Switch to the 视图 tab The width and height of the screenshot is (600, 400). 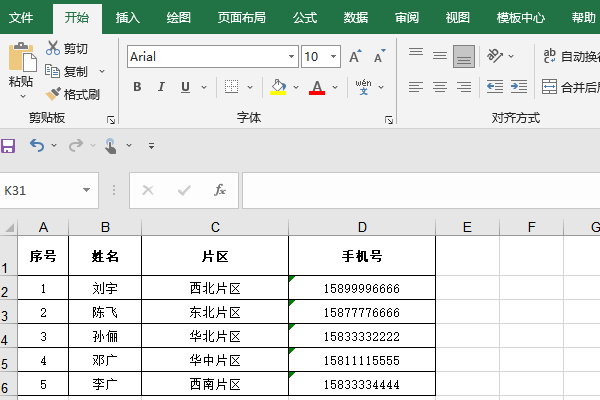[x=457, y=17]
